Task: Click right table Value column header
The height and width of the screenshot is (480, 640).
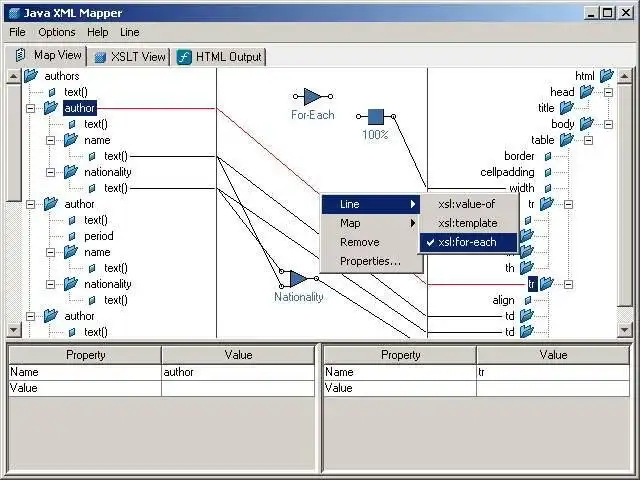Action: coord(553,355)
